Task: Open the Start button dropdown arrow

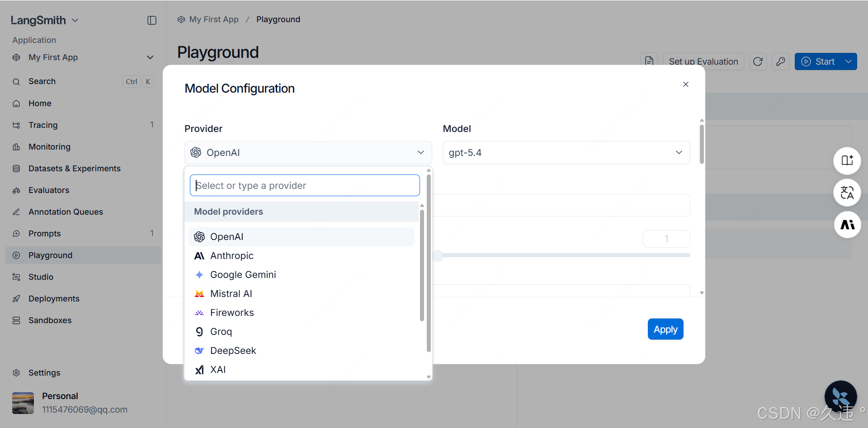Action: pos(849,61)
